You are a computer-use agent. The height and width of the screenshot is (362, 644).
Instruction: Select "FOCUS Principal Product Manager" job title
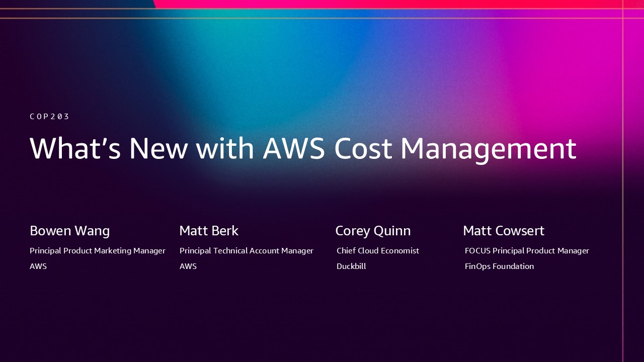click(x=527, y=250)
